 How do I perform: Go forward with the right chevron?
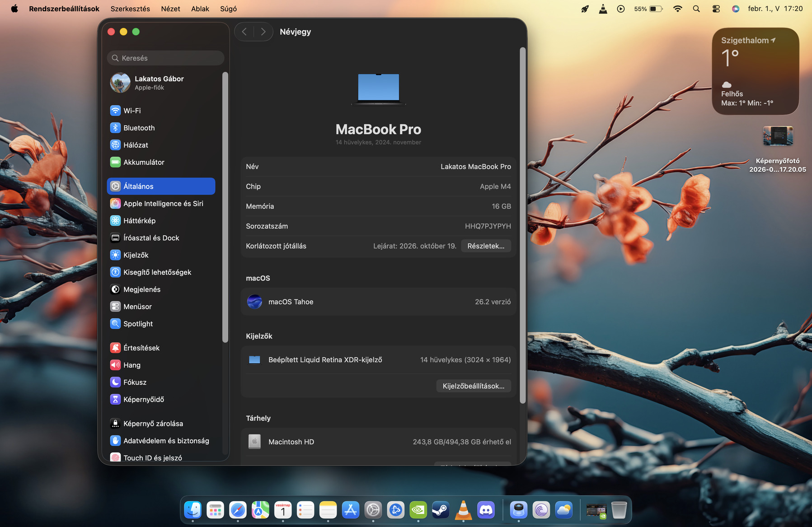point(263,32)
